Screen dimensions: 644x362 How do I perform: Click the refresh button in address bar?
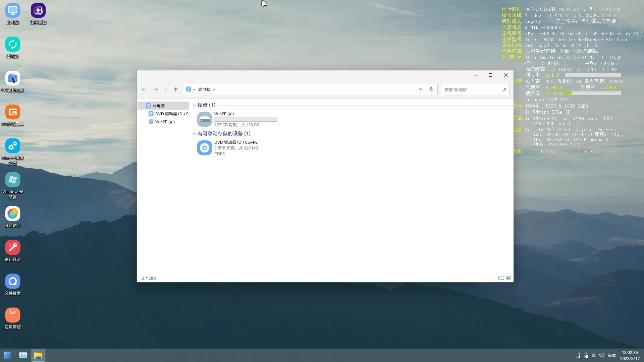tap(432, 89)
